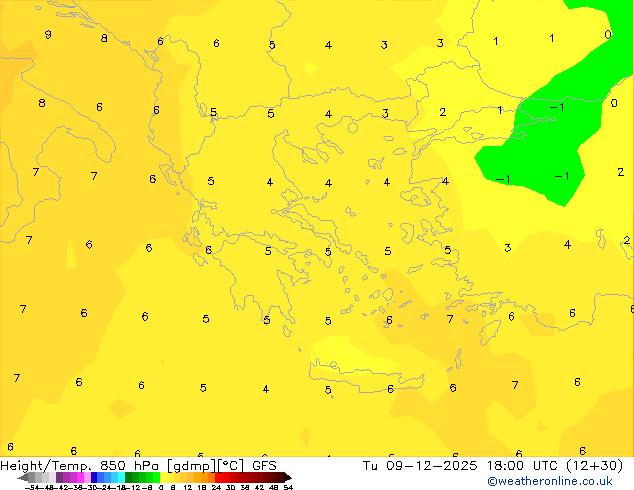Pick the pure yellow swatch next to green
The height and width of the screenshot is (490, 634).
pyautogui.click(x=163, y=477)
